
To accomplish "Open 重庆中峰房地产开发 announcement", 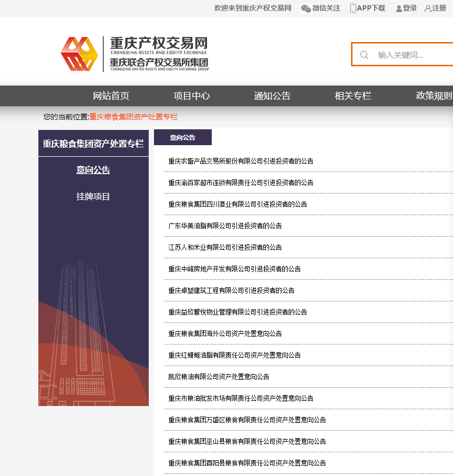I will click(234, 269).
